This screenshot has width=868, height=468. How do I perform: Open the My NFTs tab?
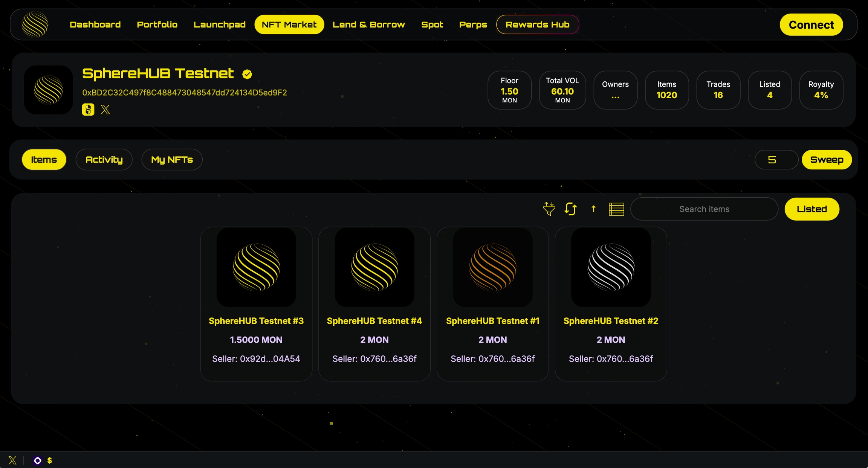[x=172, y=160]
